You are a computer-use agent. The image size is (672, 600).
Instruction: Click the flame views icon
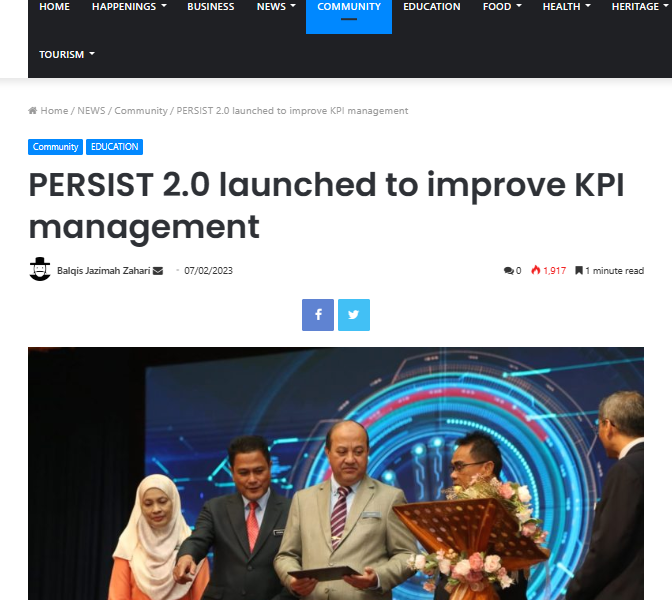tap(536, 270)
